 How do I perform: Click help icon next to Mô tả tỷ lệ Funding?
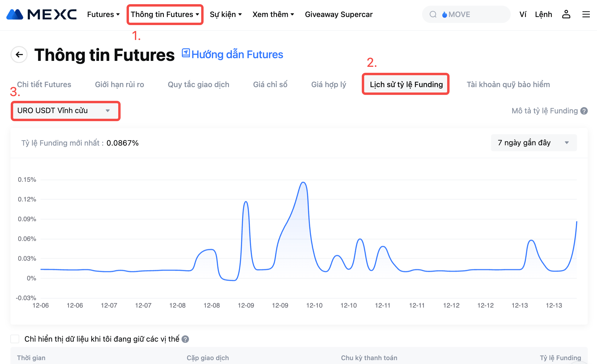[x=584, y=111]
